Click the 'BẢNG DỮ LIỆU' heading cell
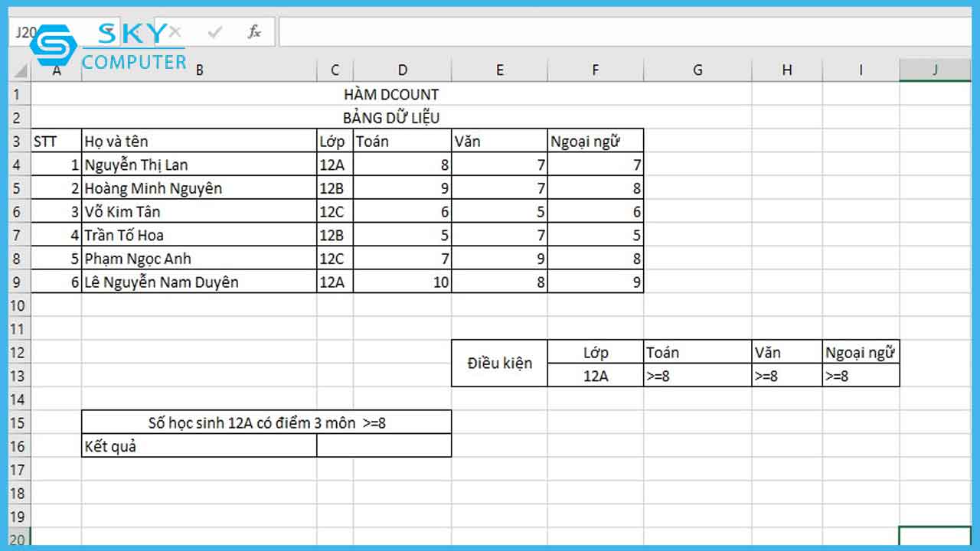 pos(391,118)
